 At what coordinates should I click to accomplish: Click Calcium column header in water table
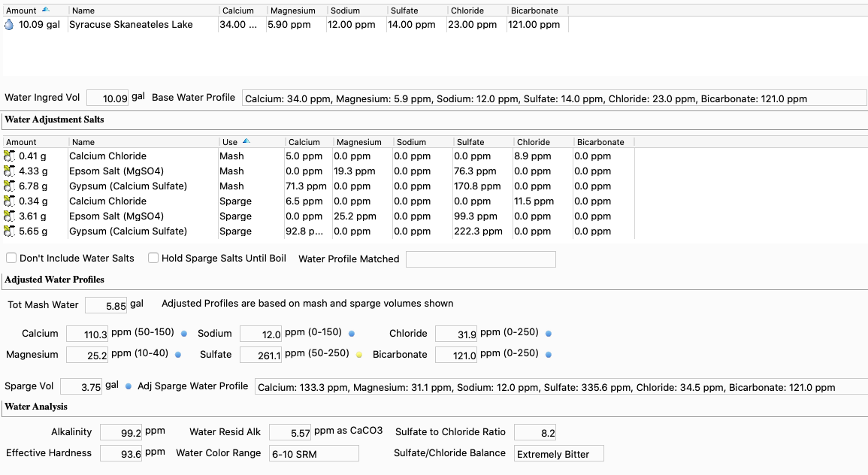point(243,11)
